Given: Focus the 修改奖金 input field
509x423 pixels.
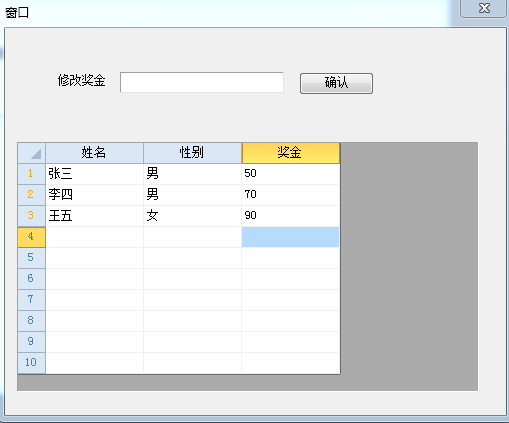Looking at the screenshot, I should pyautogui.click(x=202, y=82).
